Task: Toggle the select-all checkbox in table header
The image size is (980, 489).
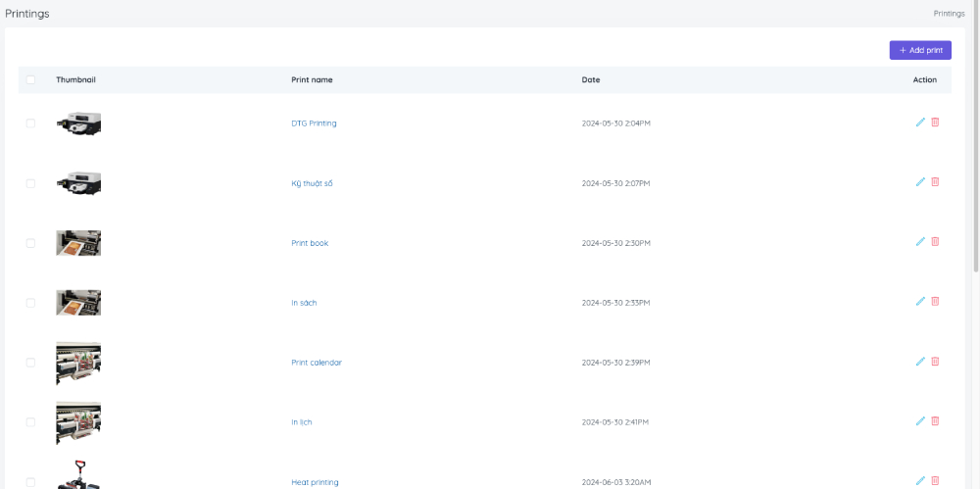Action: pos(30,79)
